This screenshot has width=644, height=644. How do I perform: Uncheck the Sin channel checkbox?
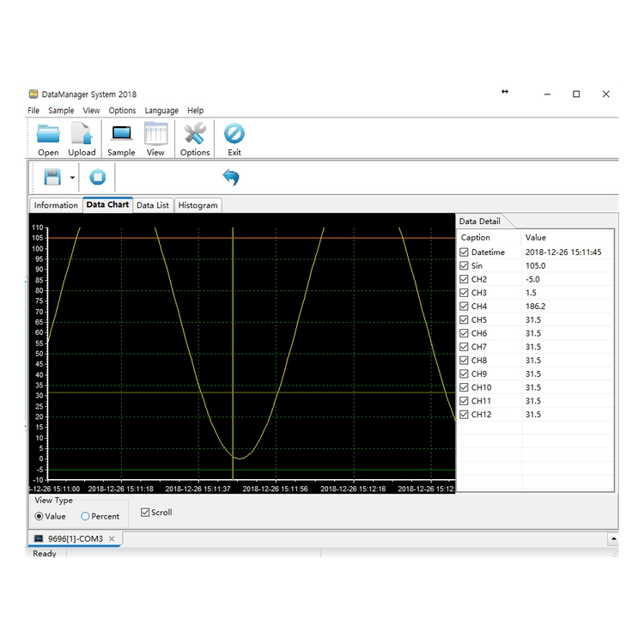tap(464, 265)
